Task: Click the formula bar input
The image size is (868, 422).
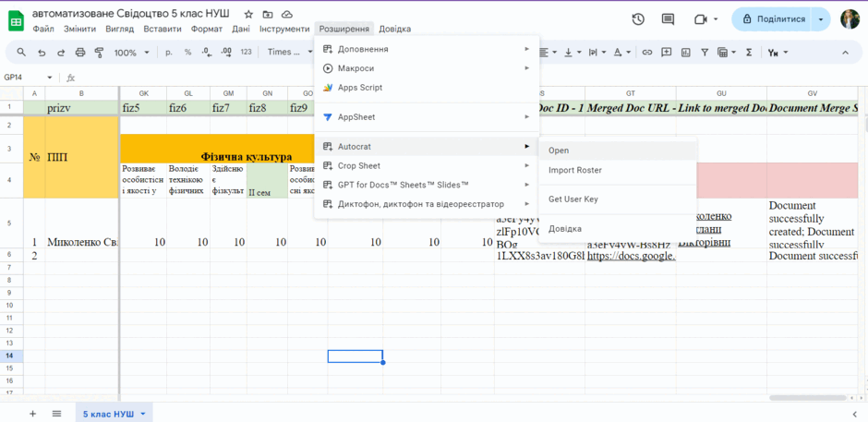Action: click(x=471, y=78)
